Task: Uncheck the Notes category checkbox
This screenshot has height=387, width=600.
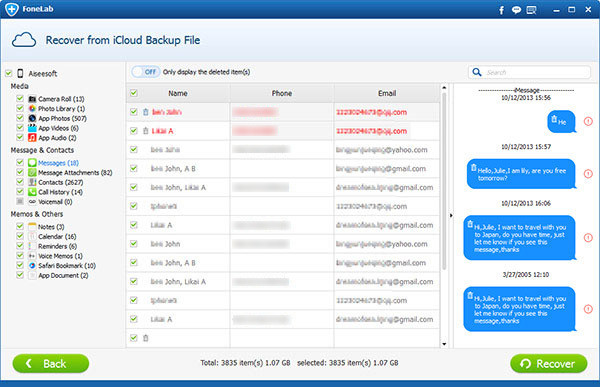Action: click(20, 226)
